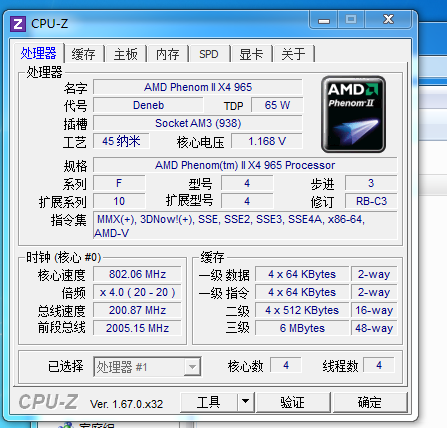Click the 步进 value 3
Image resolution: width=447 pixels, height=428 pixels.
coord(371,183)
